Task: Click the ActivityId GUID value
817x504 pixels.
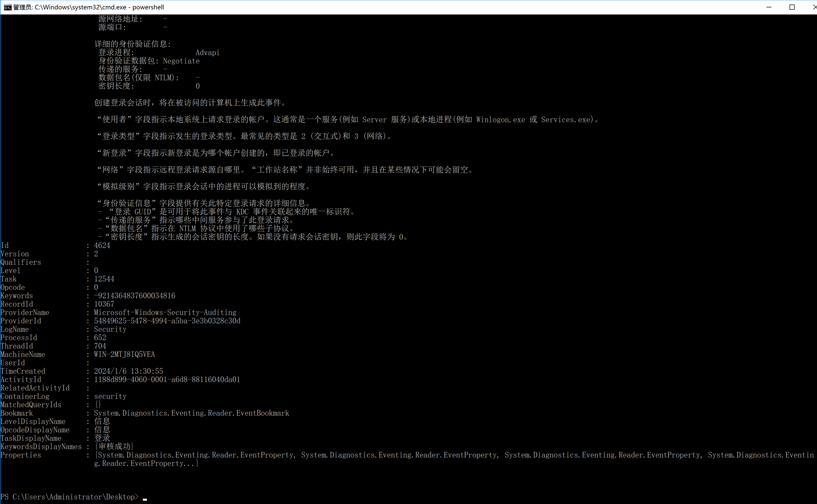Action: [167, 379]
